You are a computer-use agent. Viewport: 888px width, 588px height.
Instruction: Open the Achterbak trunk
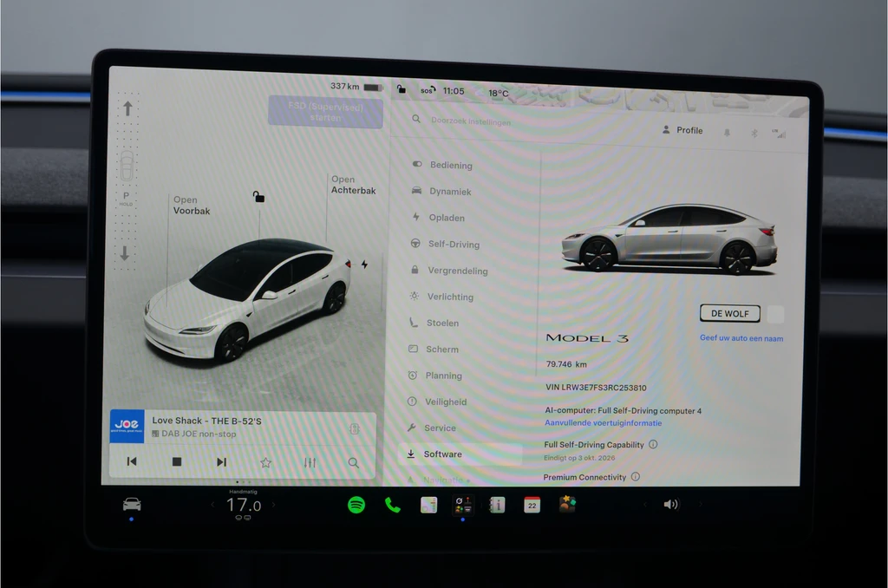coord(354,185)
